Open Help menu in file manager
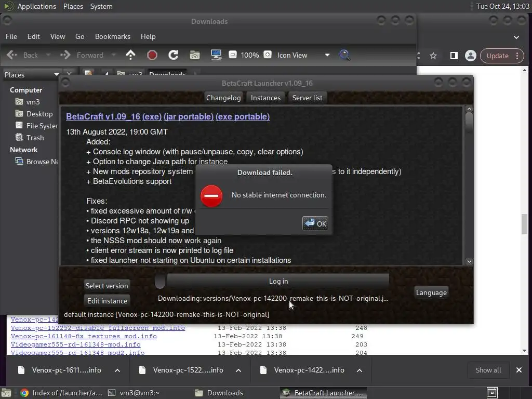This screenshot has height=399, width=532. (148, 36)
